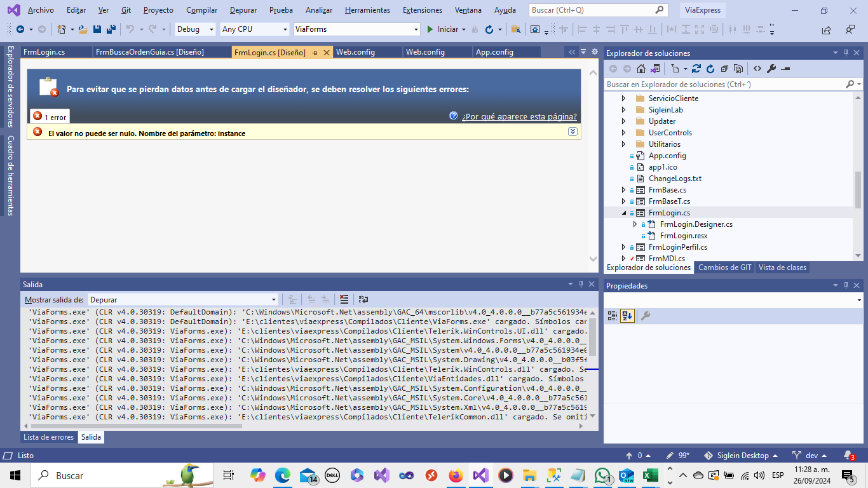The width and height of the screenshot is (868, 488).
Task: Open the Herramientas menu
Action: 366,10
